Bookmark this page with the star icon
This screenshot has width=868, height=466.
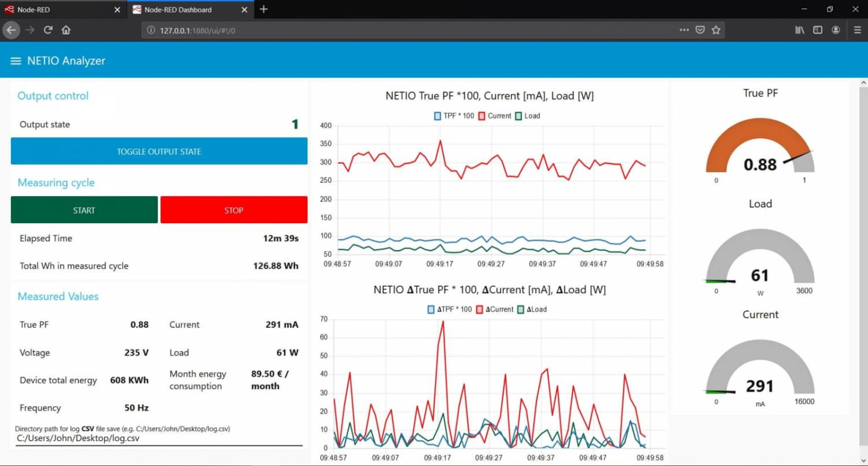pyautogui.click(x=716, y=30)
